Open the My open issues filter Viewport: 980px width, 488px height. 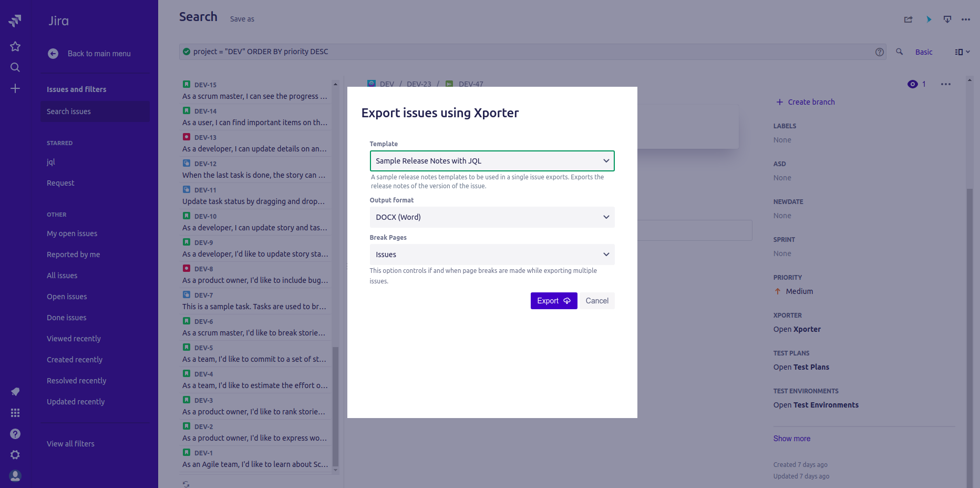72,233
